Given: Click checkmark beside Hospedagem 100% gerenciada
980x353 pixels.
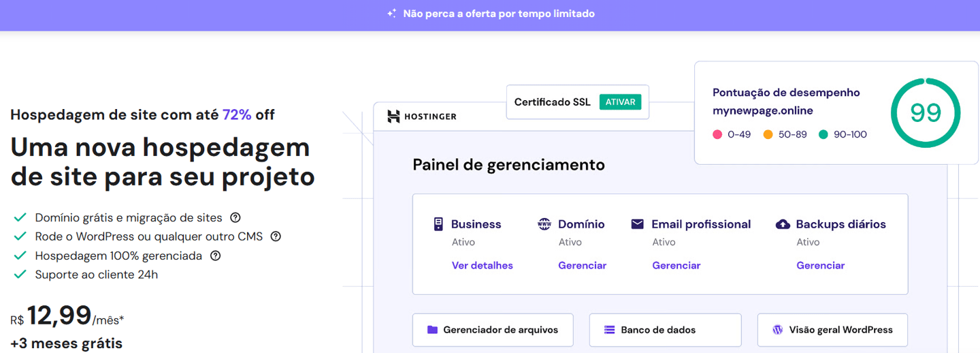Looking at the screenshot, I should 20,256.
